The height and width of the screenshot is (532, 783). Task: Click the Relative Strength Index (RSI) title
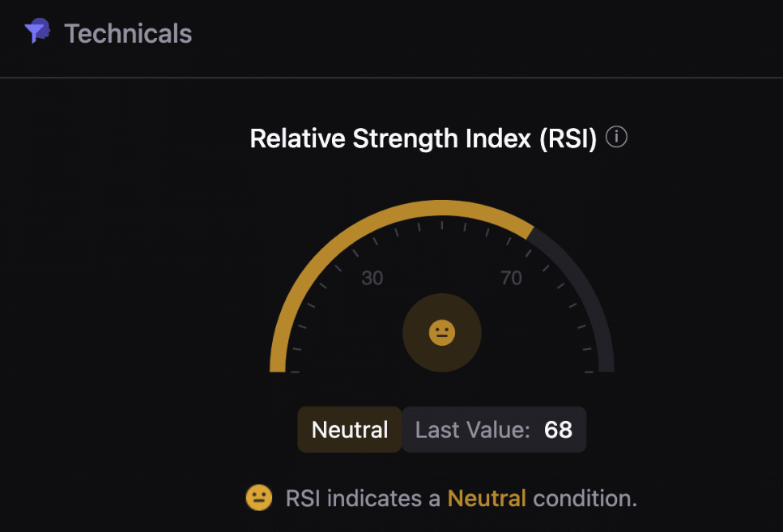[x=423, y=138]
